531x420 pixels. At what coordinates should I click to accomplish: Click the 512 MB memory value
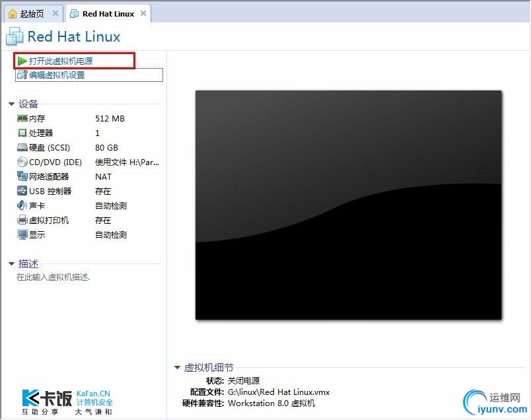(110, 119)
